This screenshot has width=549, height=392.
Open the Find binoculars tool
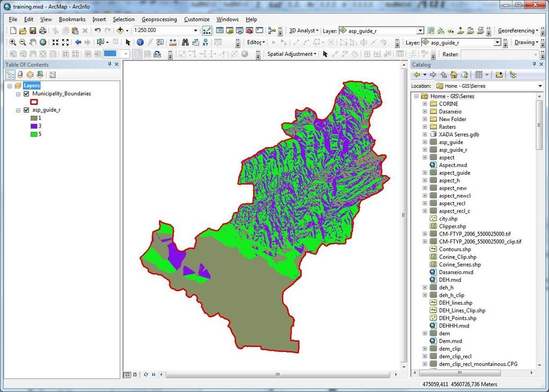[185, 42]
